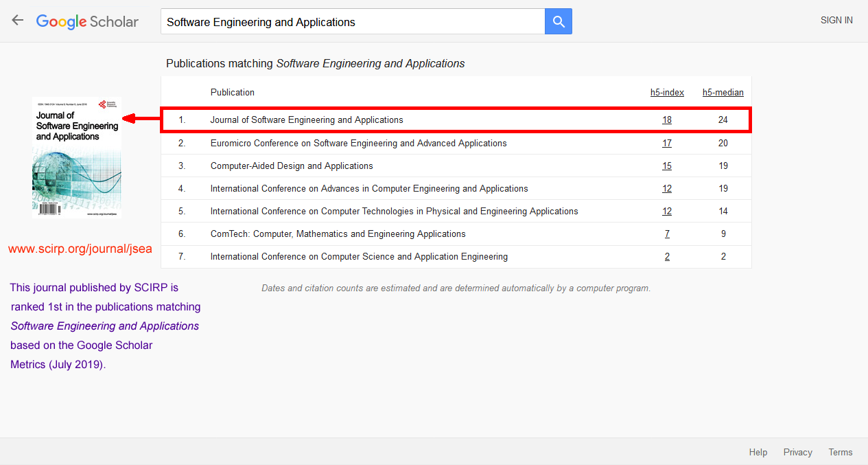Viewport: 868px width, 465px height.
Task: Click the blue search magnifier button
Action: pyautogui.click(x=559, y=21)
